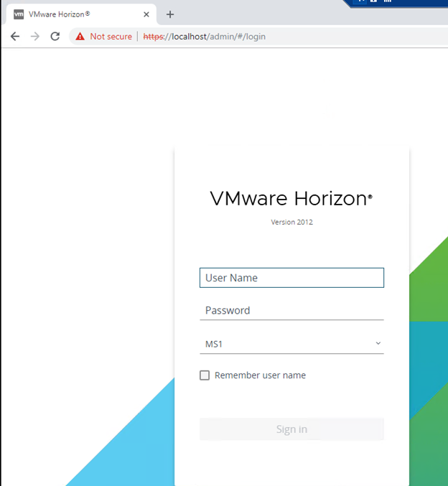The width and height of the screenshot is (448, 486).
Task: Open the MS1 domain dropdown
Action: 291,344
